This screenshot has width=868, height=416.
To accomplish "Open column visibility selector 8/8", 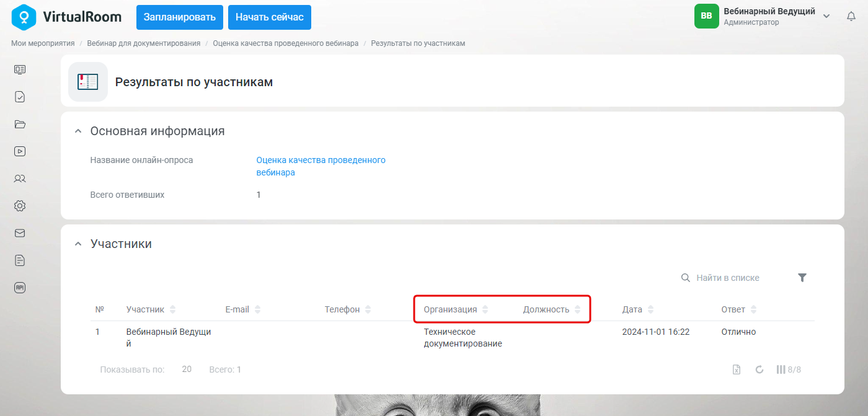I will point(789,370).
